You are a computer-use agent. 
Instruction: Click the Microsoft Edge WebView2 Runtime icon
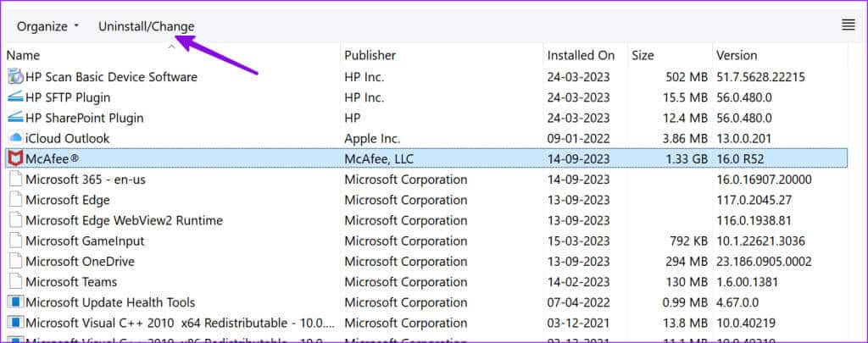16,220
